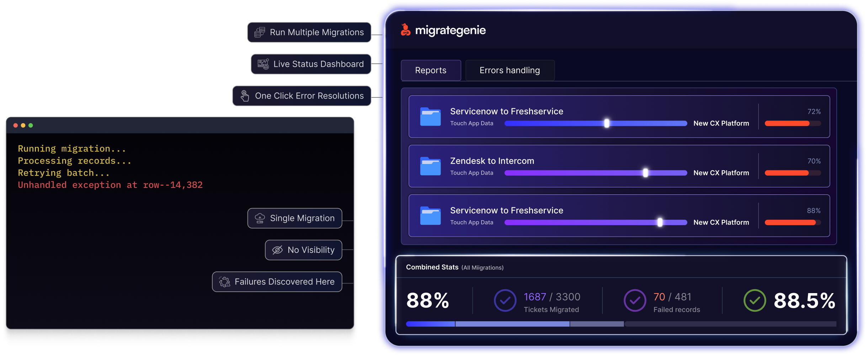Click the Zendesk to Intercom slider handle
The width and height of the screenshot is (868, 355).
(x=645, y=173)
